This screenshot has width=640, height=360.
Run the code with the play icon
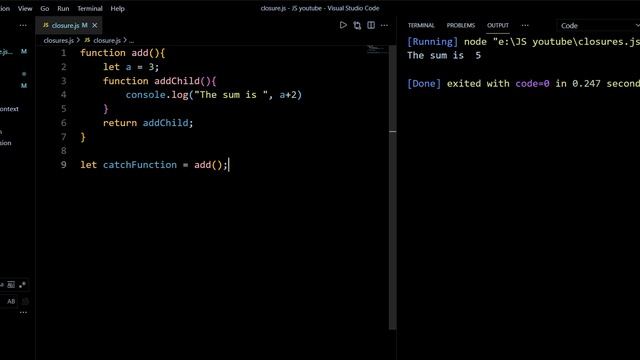(x=343, y=25)
